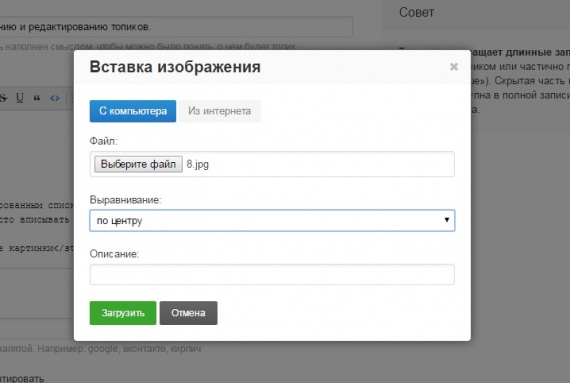Image resolution: width=570 pixels, height=383 pixels.
Task: Apply underline formatting with the U icon
Action: coord(20,98)
